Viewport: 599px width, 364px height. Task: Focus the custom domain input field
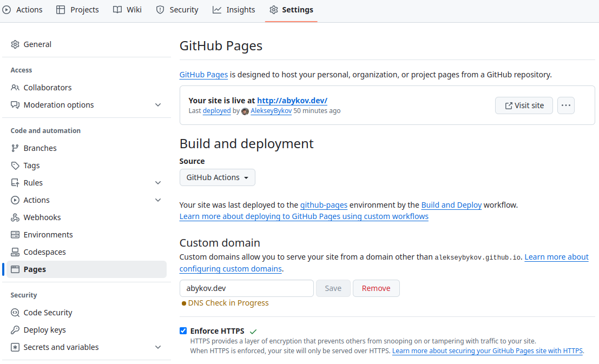(x=246, y=288)
